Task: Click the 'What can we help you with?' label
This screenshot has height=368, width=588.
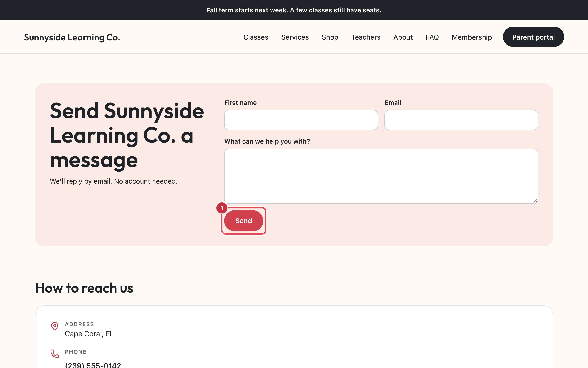Action: (x=267, y=141)
